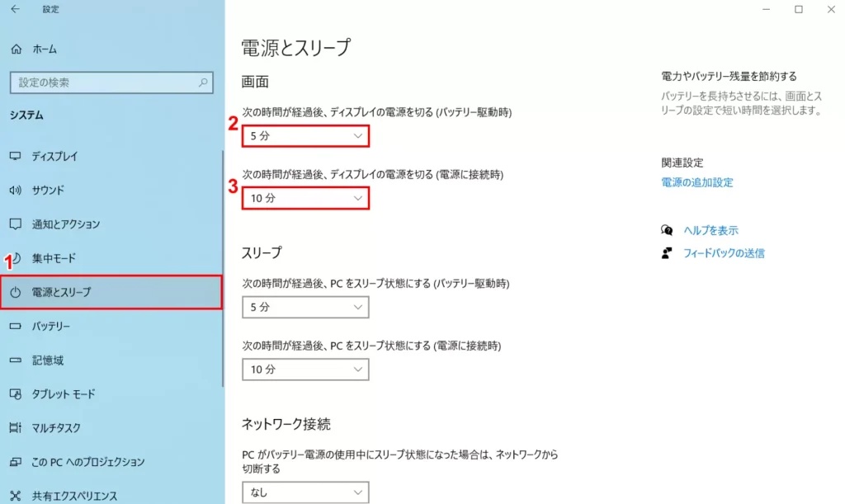
Task: Expand display-off time when plugged in dropdown
Action: pos(305,198)
